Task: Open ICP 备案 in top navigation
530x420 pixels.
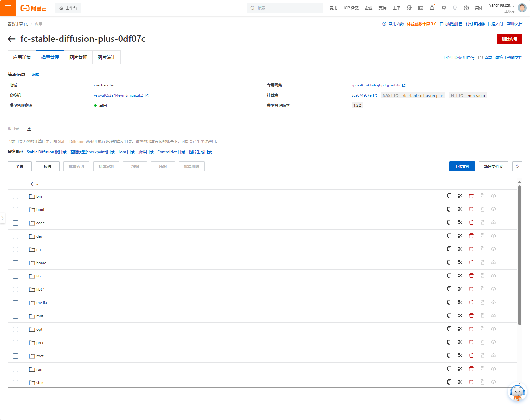Action: coord(351,8)
